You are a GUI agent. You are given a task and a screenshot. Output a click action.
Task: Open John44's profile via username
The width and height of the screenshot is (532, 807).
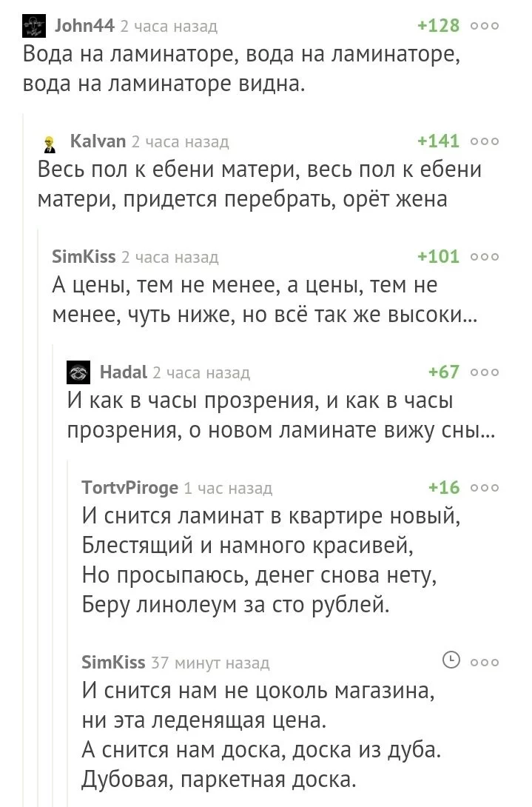point(84,27)
